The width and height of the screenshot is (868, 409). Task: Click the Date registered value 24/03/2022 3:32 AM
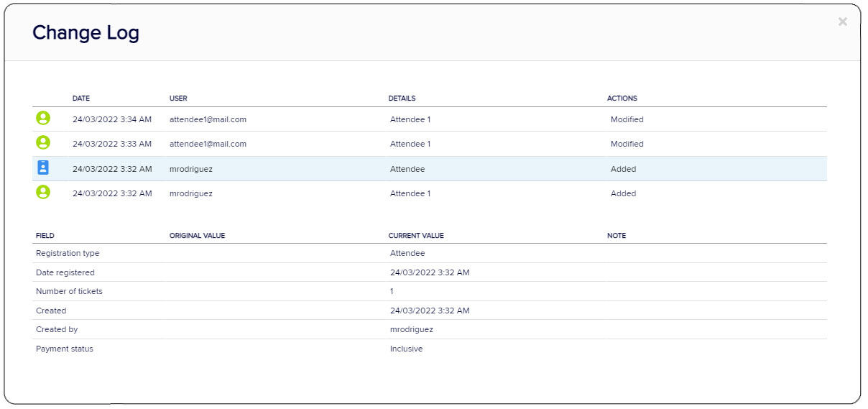point(430,272)
